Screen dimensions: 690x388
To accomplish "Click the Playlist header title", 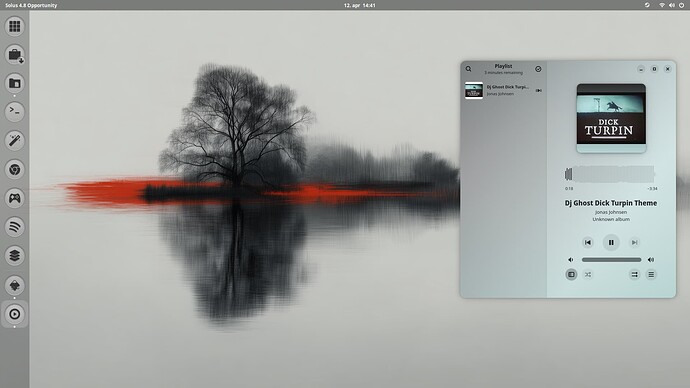I will pyautogui.click(x=503, y=66).
